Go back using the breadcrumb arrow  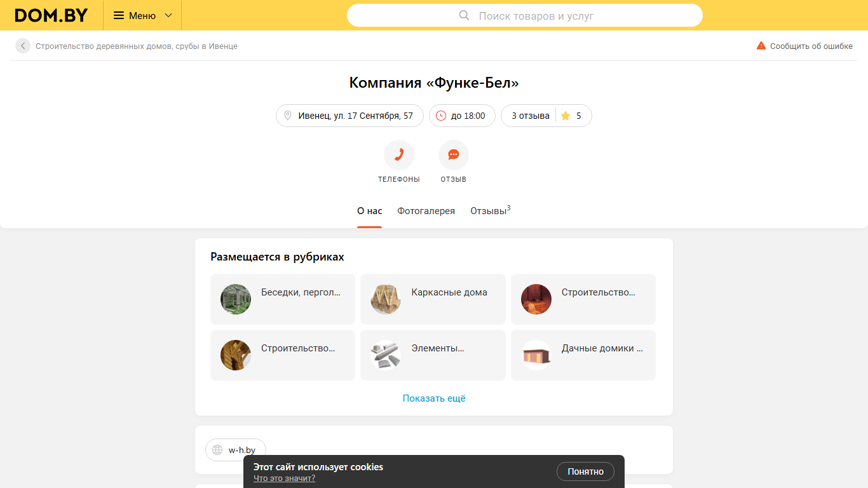[x=23, y=46]
